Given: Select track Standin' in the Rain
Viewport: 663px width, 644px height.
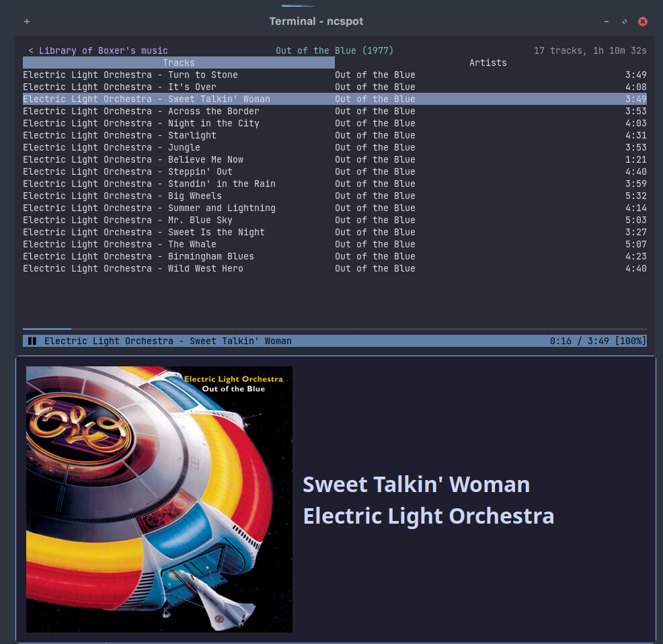Looking at the screenshot, I should pyautogui.click(x=334, y=184).
